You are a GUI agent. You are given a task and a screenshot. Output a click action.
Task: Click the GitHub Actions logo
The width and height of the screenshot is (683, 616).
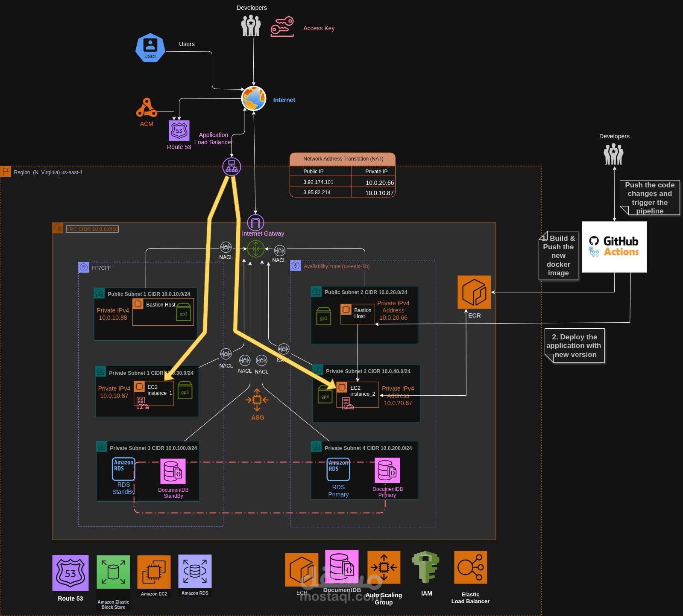614,247
